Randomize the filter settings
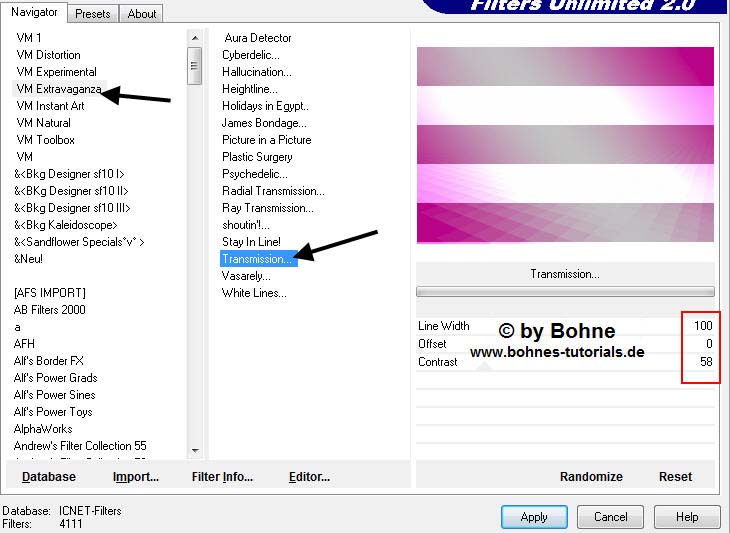This screenshot has width=730, height=533. [x=591, y=477]
